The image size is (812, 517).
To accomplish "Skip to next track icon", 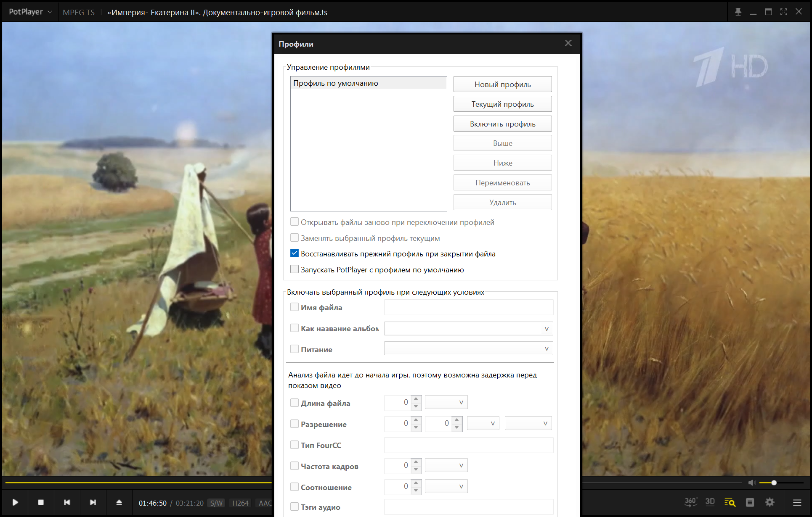I will tap(93, 502).
